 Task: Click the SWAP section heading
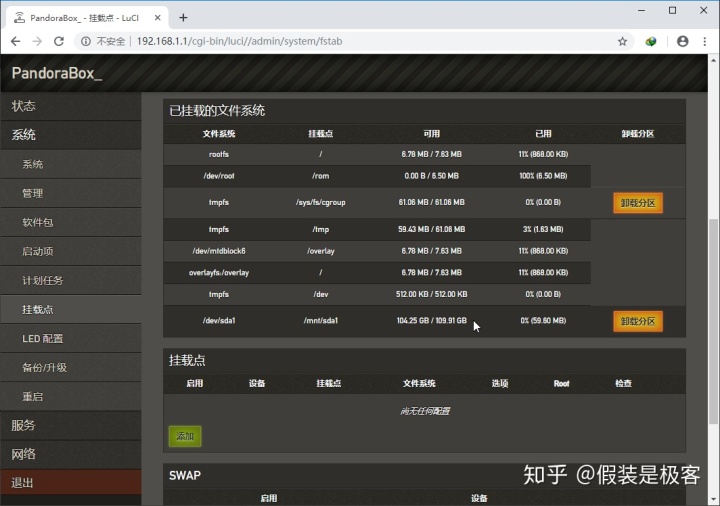pyautogui.click(x=185, y=475)
